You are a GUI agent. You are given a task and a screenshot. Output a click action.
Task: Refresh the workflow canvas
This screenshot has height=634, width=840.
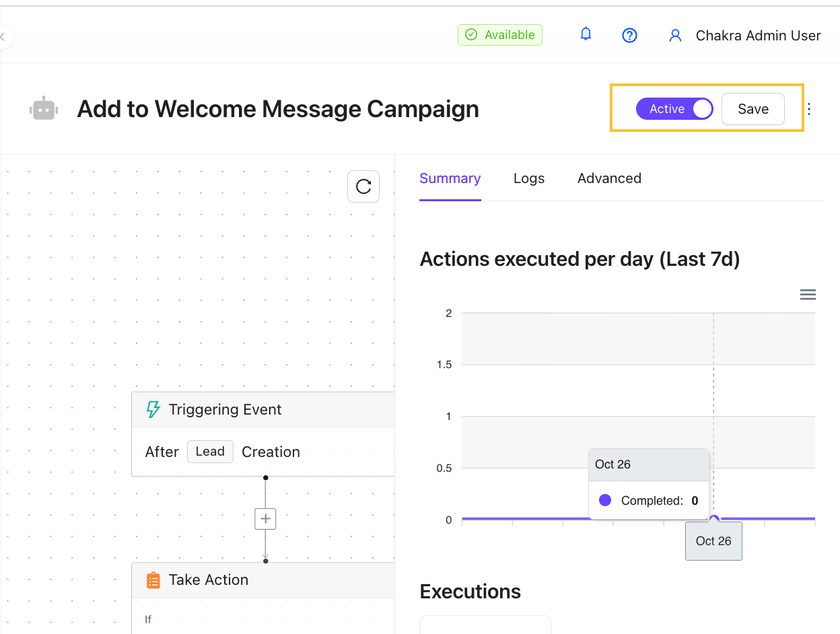363,186
